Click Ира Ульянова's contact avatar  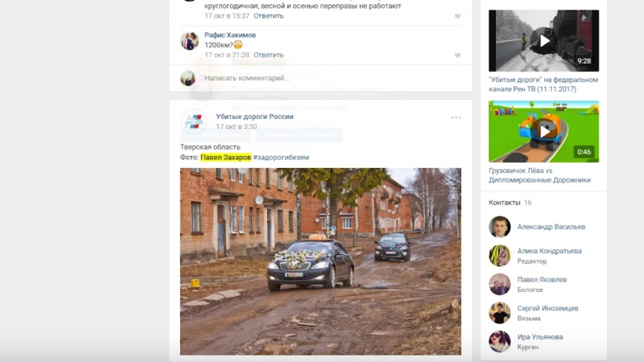click(x=500, y=341)
